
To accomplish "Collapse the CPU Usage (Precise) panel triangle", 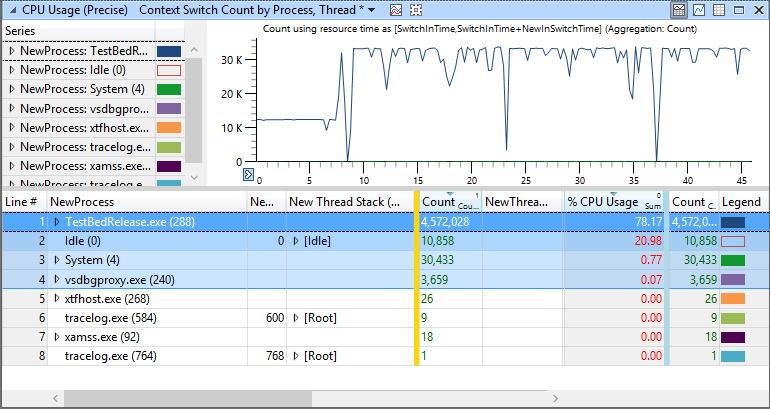I will pyautogui.click(x=13, y=9).
